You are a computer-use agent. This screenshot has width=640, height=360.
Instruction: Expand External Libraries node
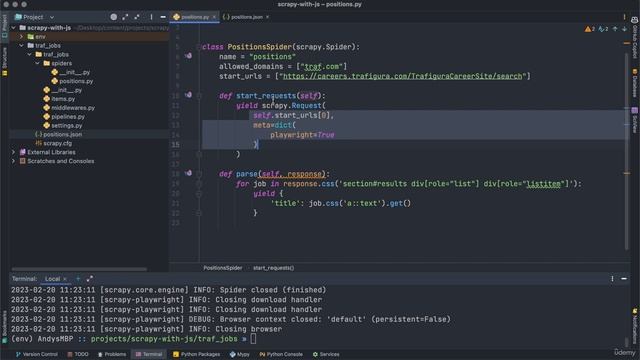[x=13, y=152]
